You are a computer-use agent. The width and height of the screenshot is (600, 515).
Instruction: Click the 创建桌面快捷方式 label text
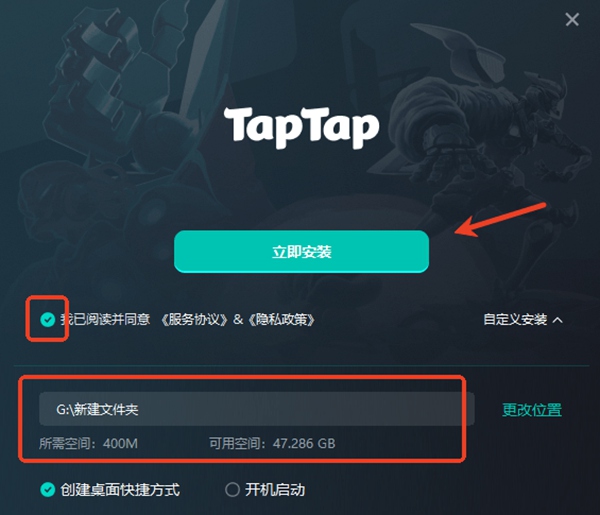[120, 490]
